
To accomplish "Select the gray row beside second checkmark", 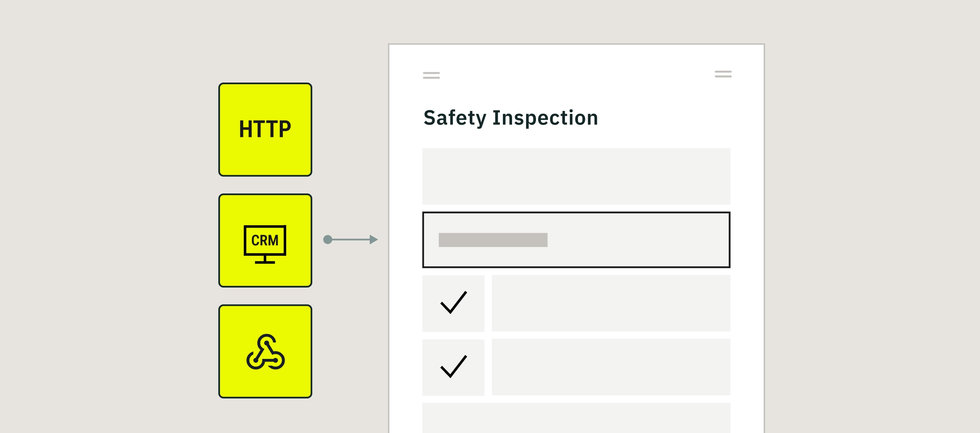I will (x=611, y=367).
